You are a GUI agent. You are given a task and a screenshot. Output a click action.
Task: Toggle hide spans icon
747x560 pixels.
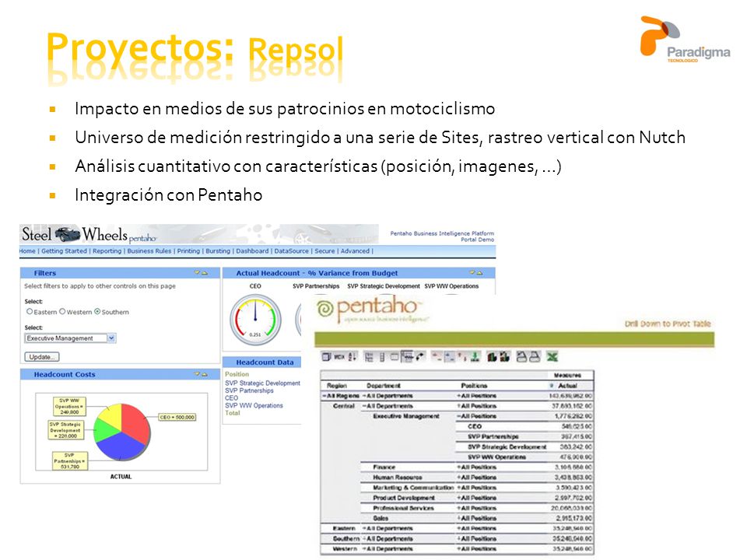pos(382,357)
